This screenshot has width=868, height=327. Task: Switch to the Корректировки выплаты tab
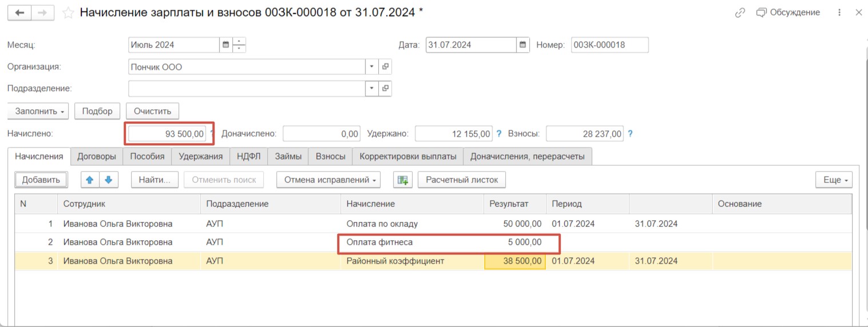[x=407, y=156]
